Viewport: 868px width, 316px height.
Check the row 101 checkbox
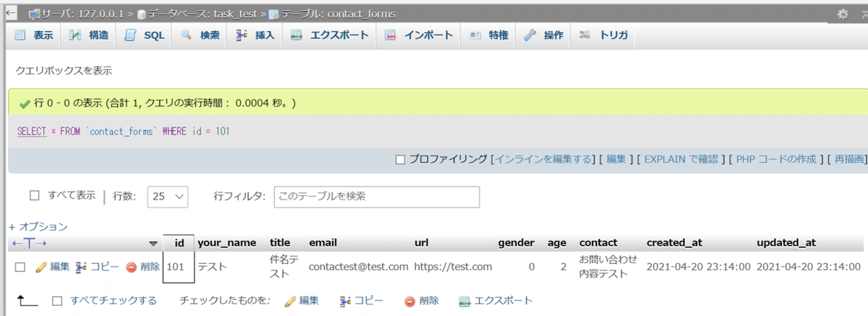pyautogui.click(x=20, y=267)
